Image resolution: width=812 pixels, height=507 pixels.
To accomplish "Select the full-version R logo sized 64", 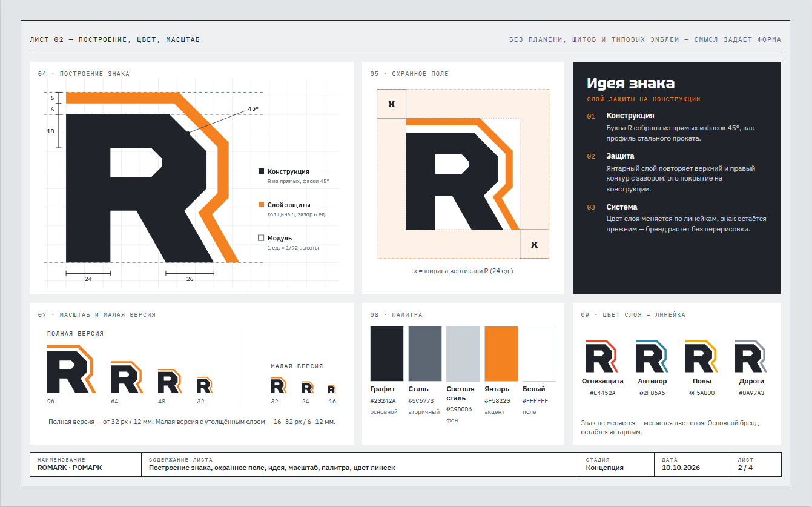I will [x=126, y=377].
